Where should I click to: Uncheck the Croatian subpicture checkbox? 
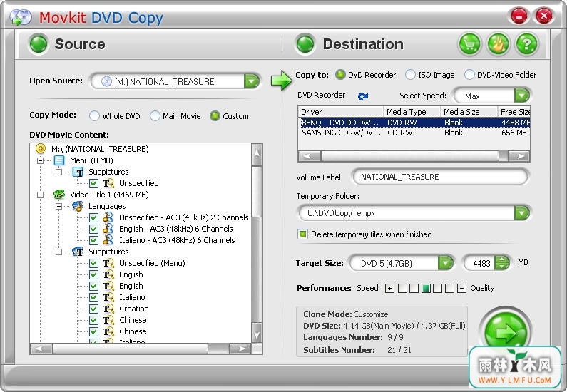coord(93,309)
